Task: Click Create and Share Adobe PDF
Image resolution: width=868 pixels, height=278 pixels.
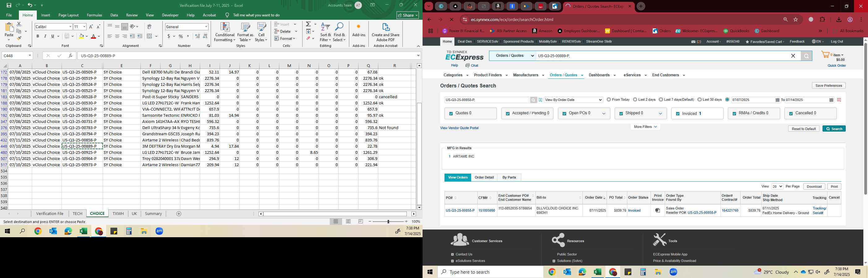Action: [385, 32]
